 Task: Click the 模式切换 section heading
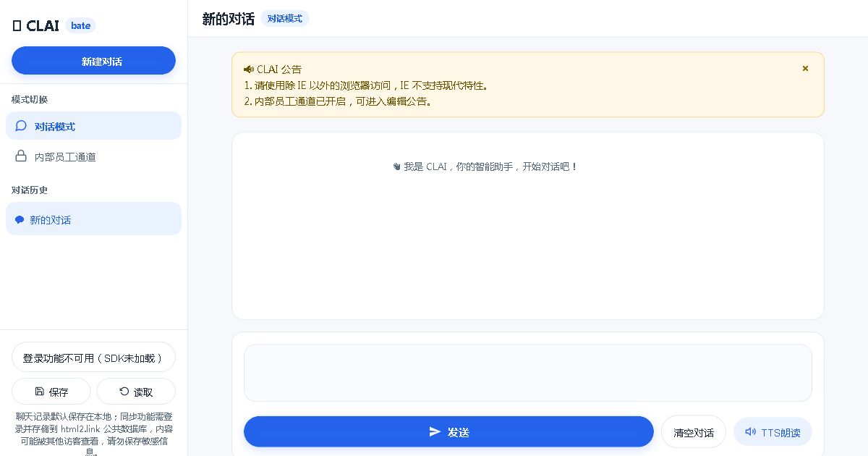pos(30,99)
